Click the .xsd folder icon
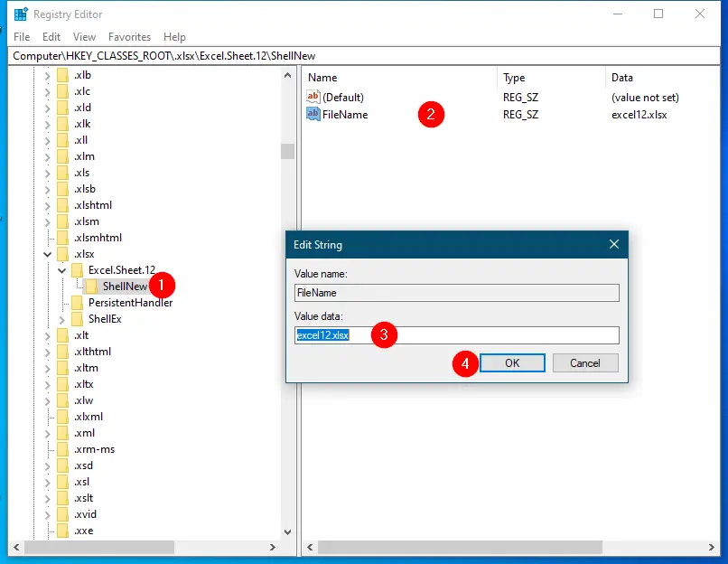Viewport: 728px width, 564px height. 62,465
